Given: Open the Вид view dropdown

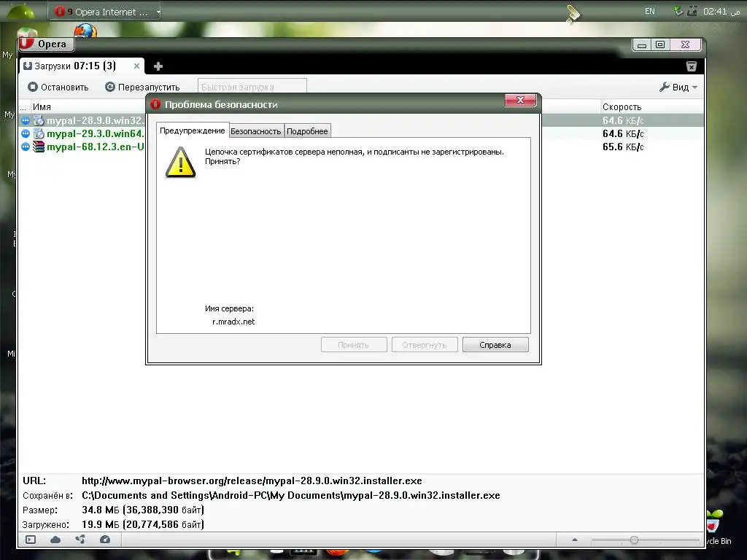Looking at the screenshot, I should (x=678, y=87).
